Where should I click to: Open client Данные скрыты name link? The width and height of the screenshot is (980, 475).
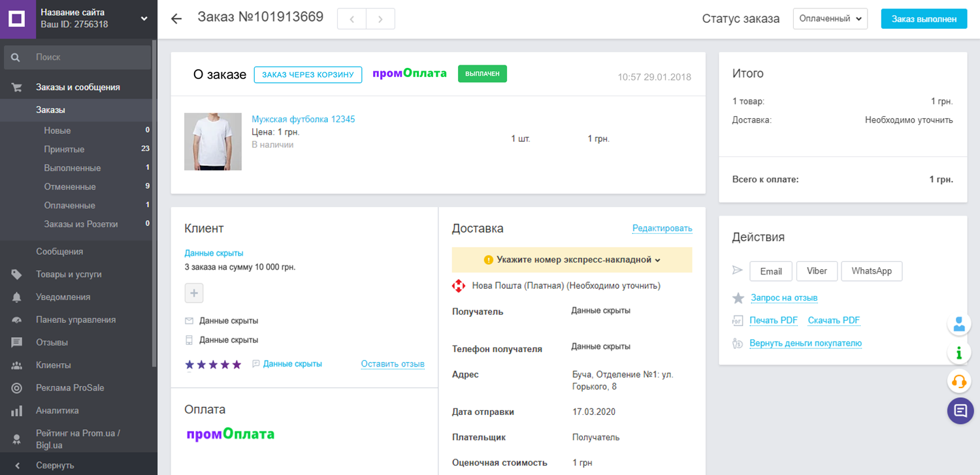[214, 253]
